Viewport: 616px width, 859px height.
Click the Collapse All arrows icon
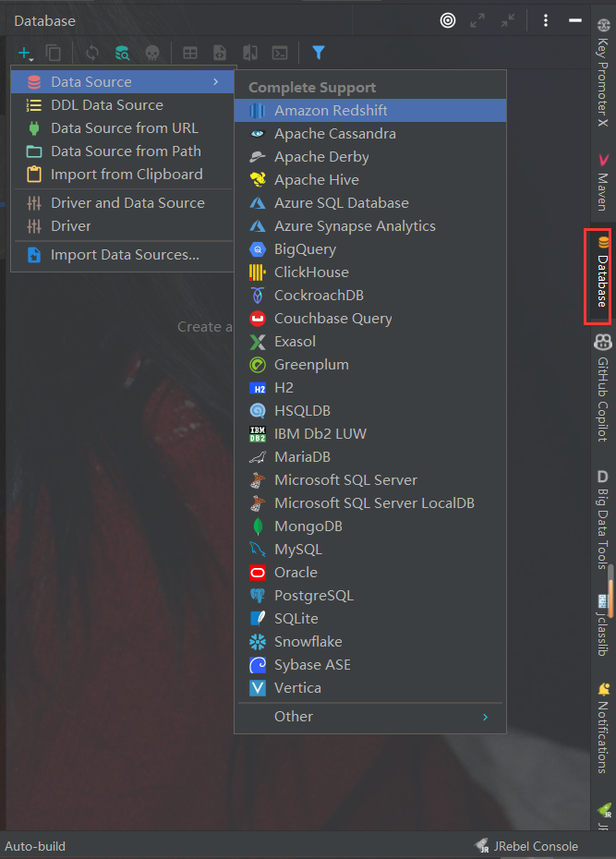point(508,21)
